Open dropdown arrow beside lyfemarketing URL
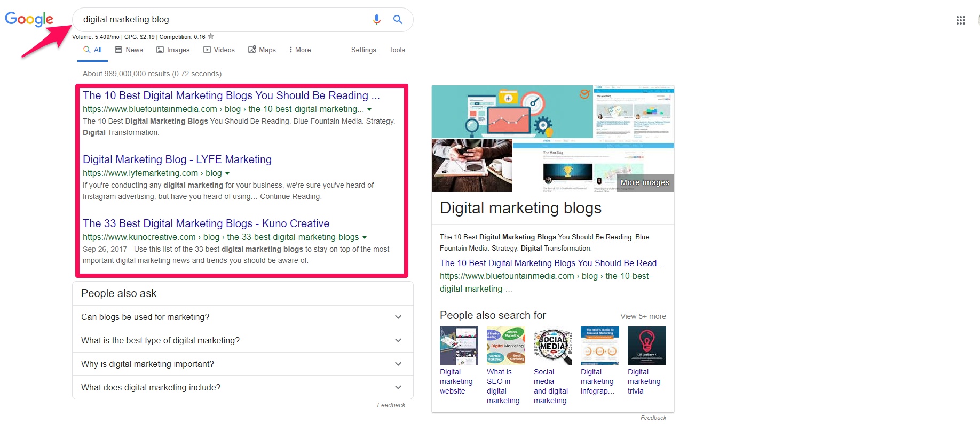 click(227, 173)
